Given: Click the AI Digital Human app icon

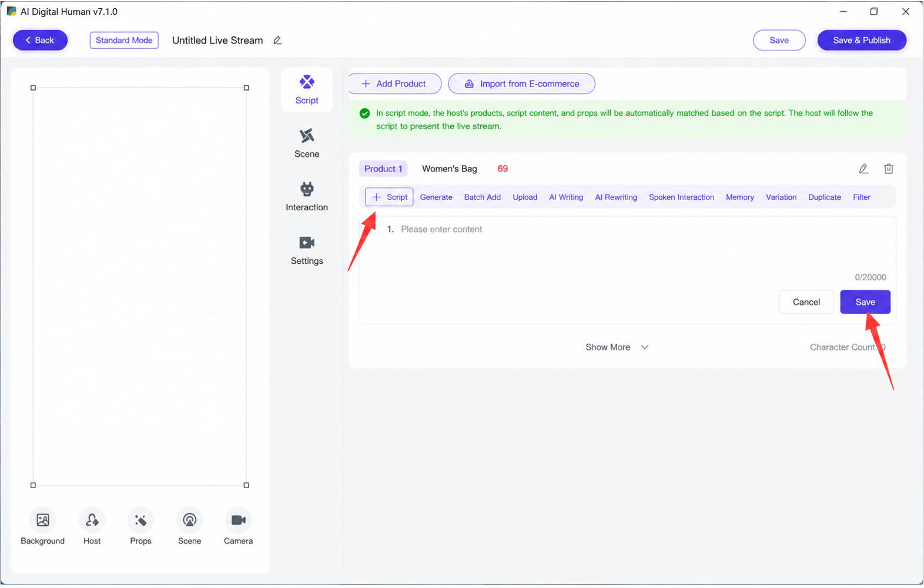Looking at the screenshot, I should 11,11.
